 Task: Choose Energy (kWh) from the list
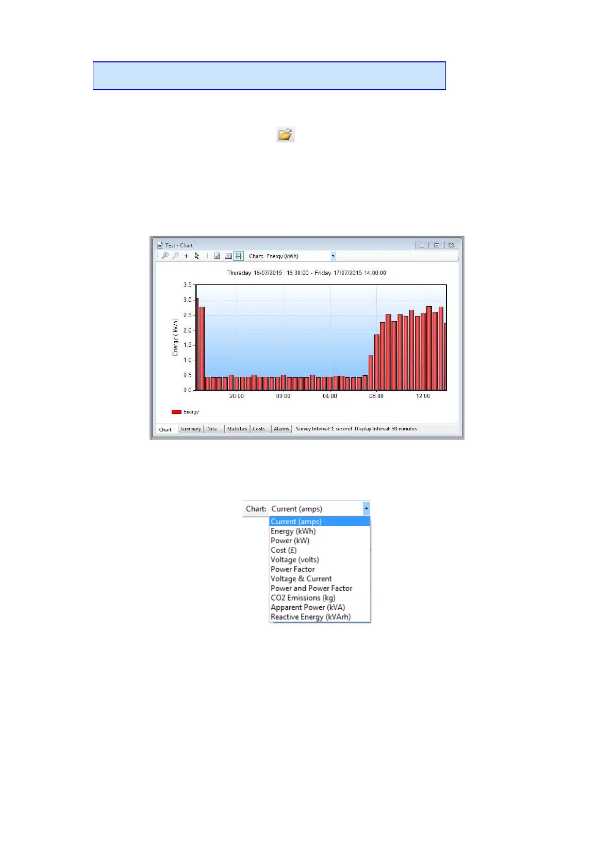320,531
